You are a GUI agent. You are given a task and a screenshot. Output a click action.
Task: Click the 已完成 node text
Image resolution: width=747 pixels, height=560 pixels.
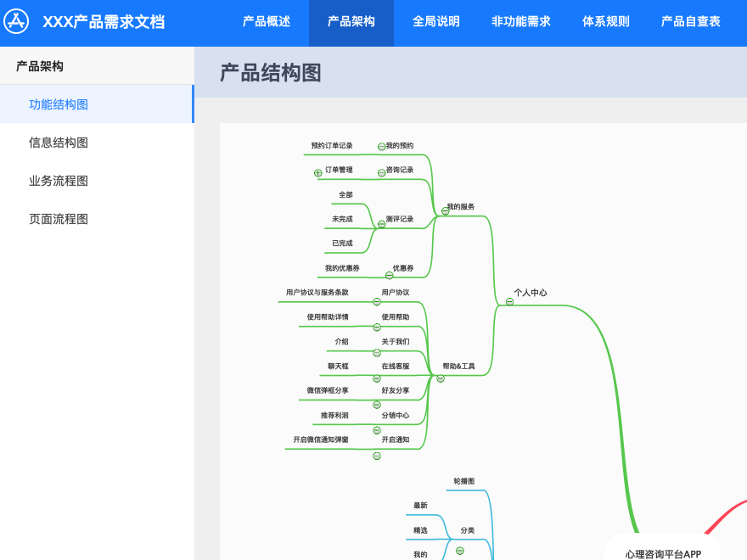tap(342, 243)
